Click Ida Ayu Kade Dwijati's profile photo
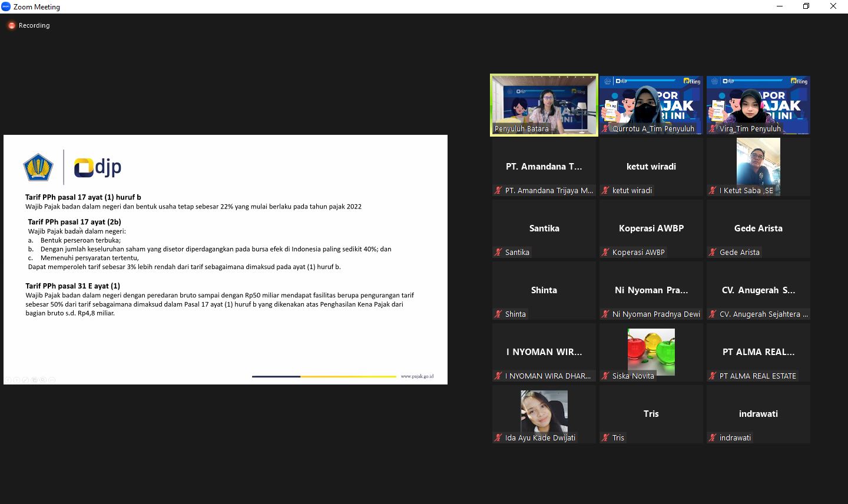The image size is (848, 504). tap(544, 412)
